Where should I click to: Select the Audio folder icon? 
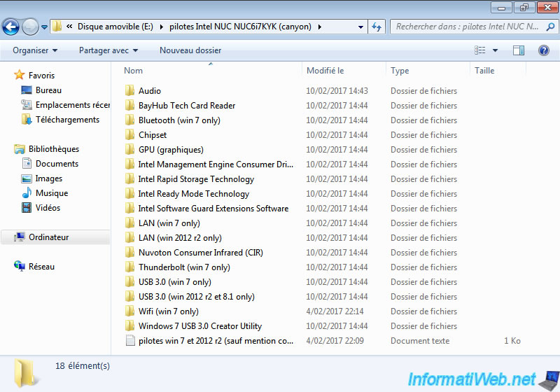coord(130,91)
